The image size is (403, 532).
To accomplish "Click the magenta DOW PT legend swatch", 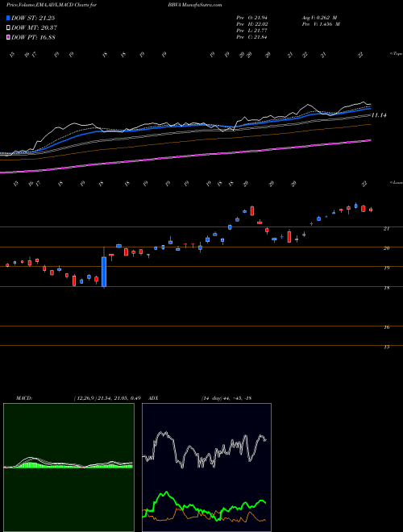I will [x=9, y=37].
